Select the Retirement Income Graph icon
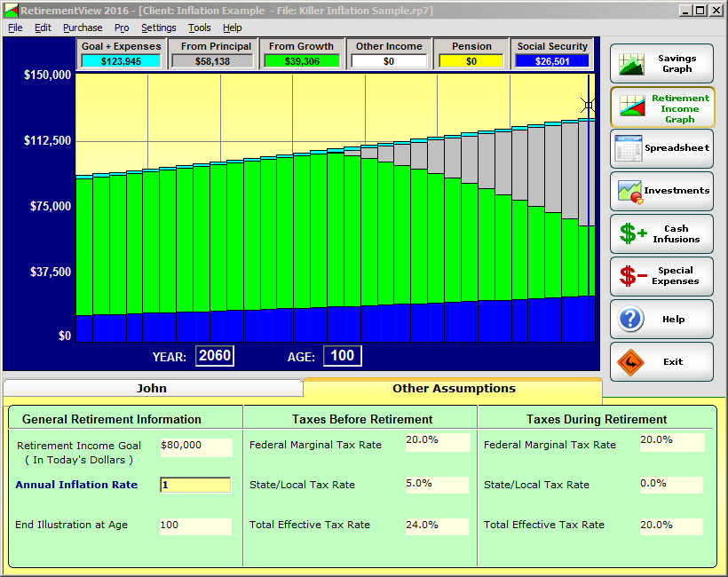 coord(632,107)
